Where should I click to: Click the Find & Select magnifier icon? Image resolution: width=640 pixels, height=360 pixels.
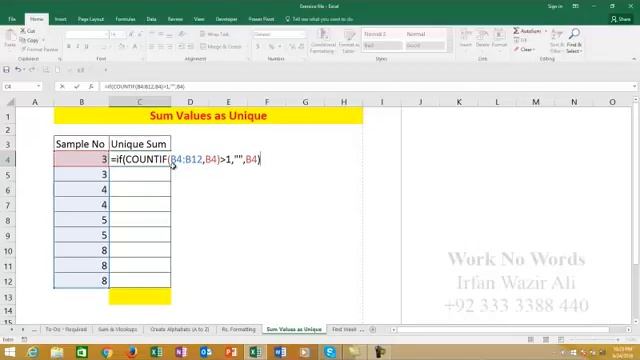point(574,34)
